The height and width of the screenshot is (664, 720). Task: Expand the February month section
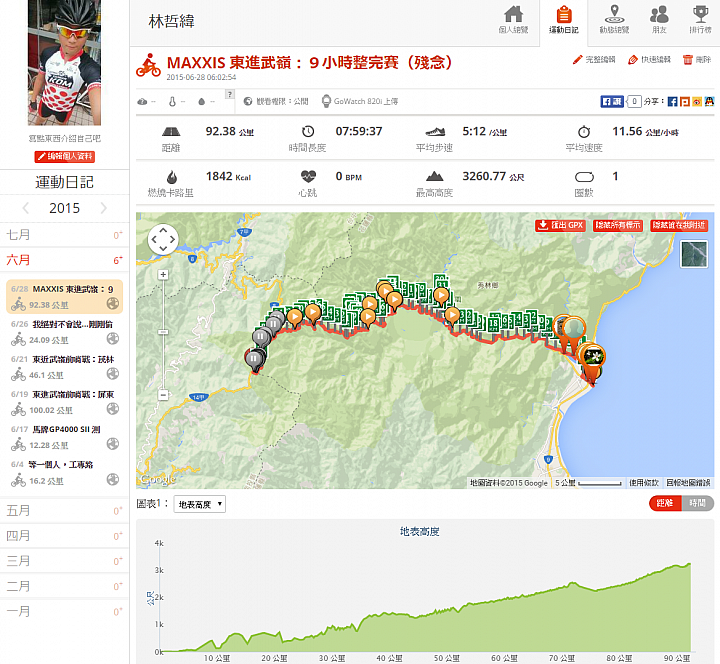click(64, 586)
